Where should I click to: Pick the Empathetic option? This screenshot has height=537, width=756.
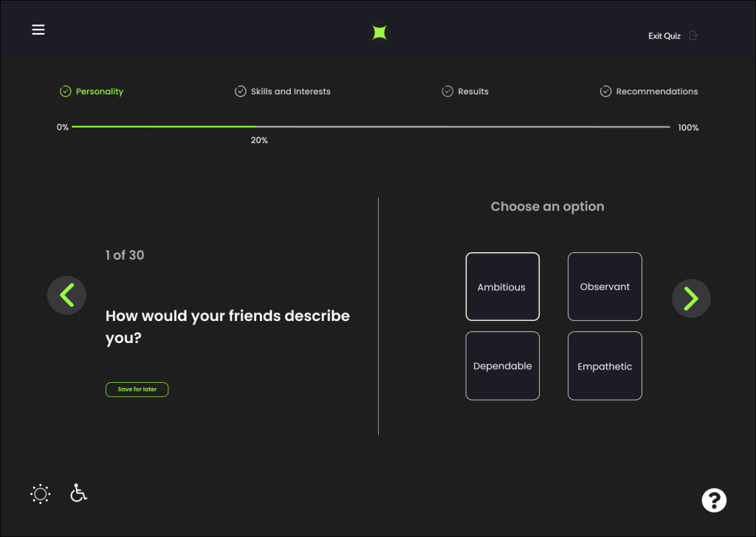605,366
